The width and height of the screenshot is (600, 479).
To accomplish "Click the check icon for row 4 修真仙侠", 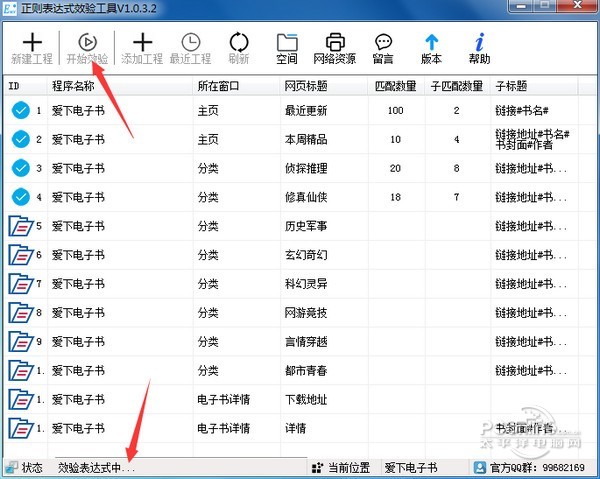I will 21,197.
